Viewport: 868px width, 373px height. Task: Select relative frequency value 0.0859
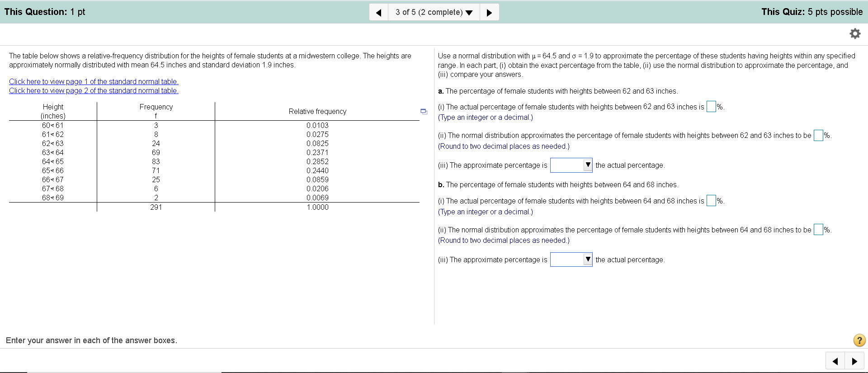[x=317, y=179]
